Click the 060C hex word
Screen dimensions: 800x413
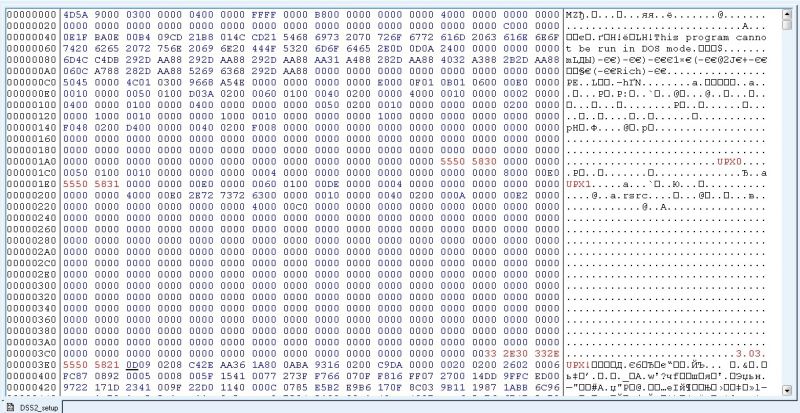coord(76,71)
